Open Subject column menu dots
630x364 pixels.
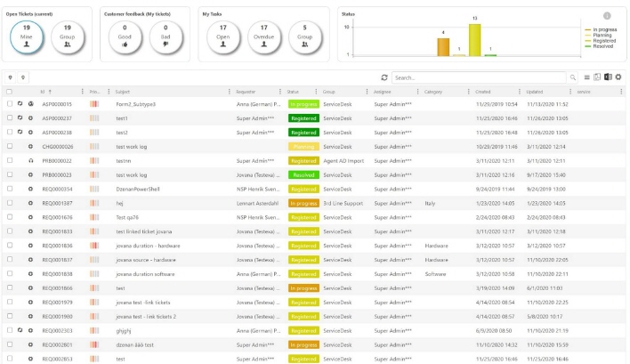(x=229, y=92)
